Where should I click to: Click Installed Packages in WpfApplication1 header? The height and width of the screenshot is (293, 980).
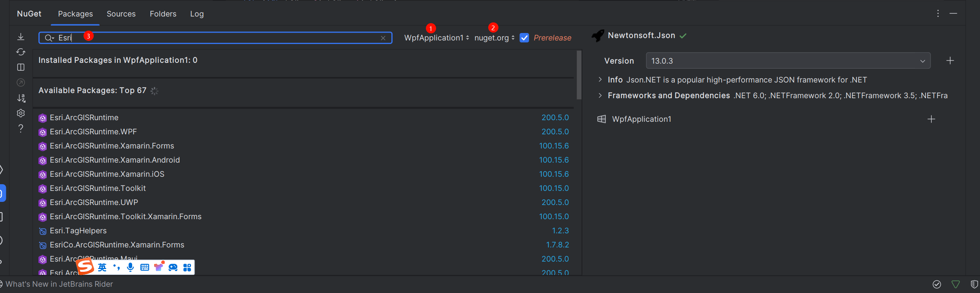point(118,60)
